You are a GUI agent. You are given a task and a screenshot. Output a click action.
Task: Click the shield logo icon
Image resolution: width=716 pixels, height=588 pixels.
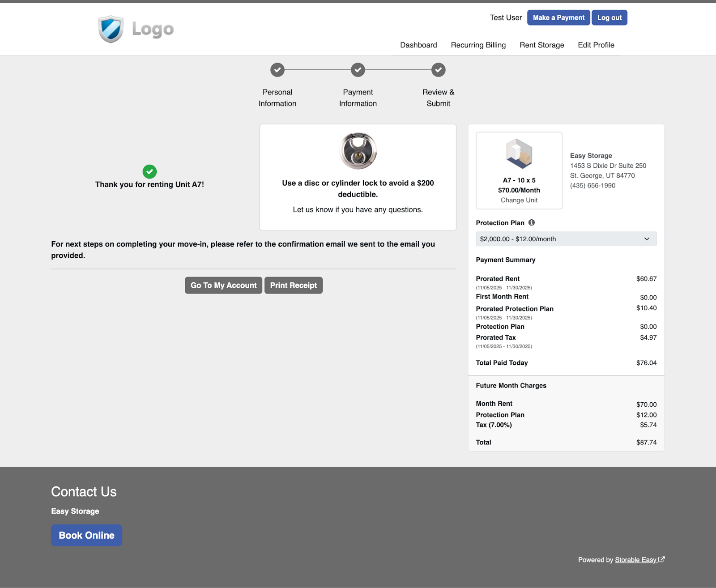(x=111, y=29)
